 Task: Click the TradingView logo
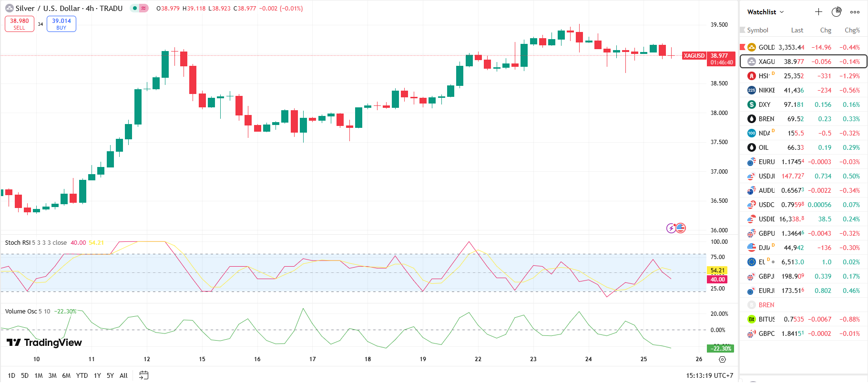tap(44, 343)
